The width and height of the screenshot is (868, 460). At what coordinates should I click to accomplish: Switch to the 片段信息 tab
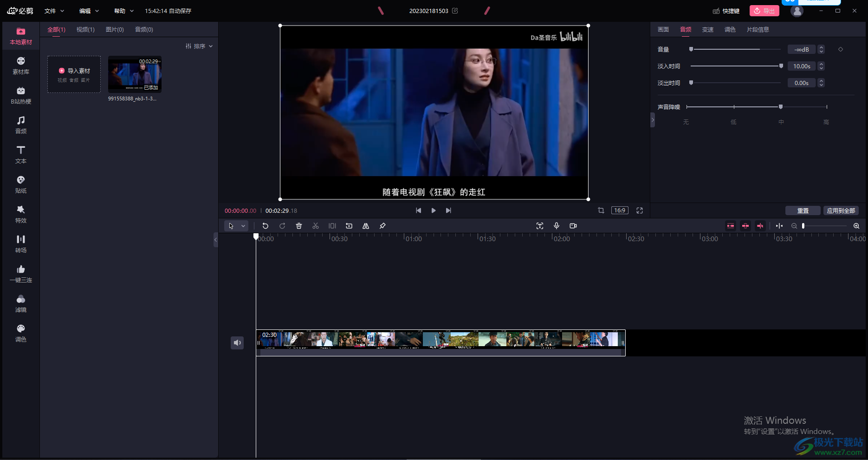pos(758,29)
